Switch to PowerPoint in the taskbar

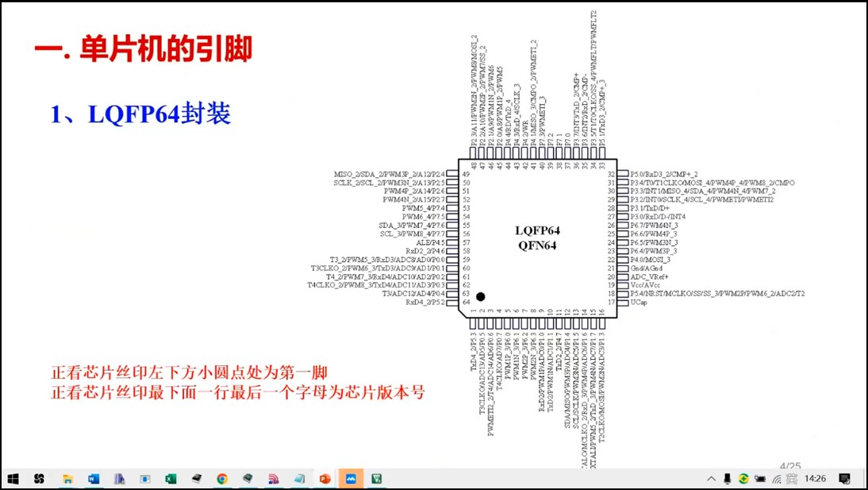[325, 479]
